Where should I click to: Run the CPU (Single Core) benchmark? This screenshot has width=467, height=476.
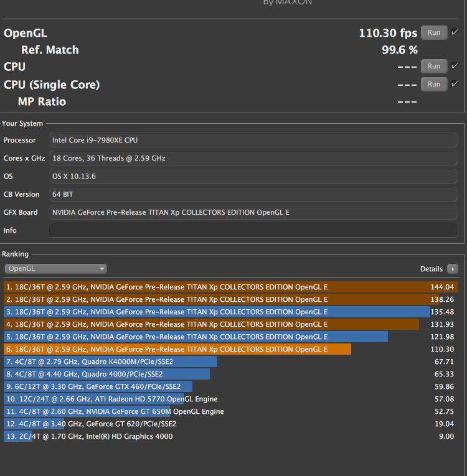tap(434, 84)
